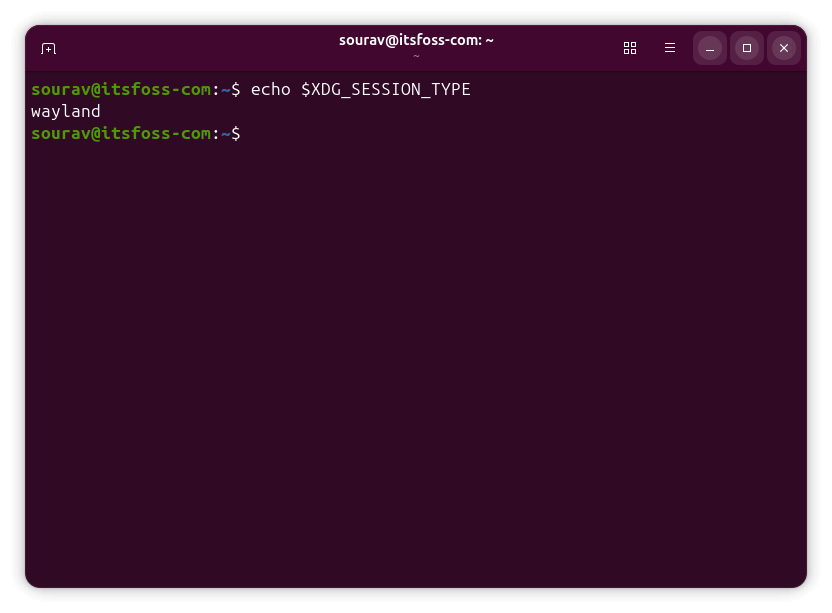Click the green sourav@itsfoss-com prompt

coord(120,133)
